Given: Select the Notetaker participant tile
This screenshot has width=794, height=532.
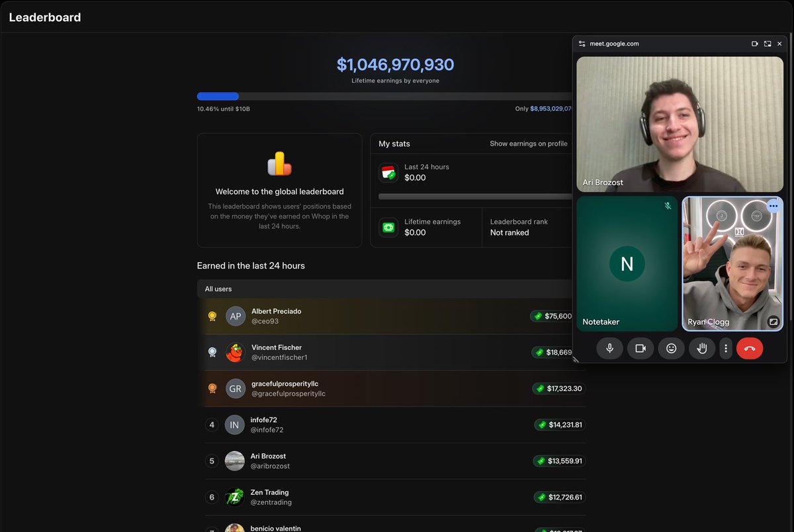Looking at the screenshot, I should [x=627, y=263].
